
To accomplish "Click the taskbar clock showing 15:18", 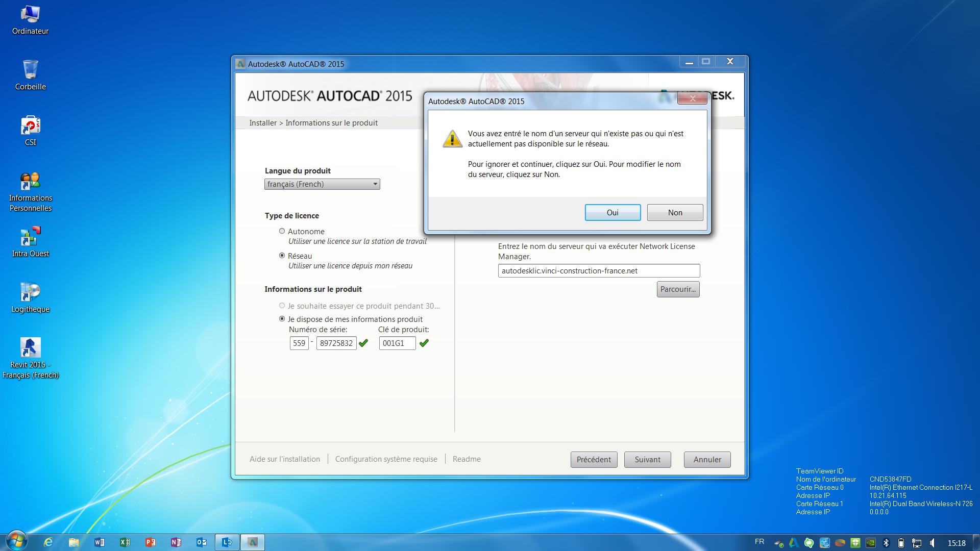I will point(957,543).
